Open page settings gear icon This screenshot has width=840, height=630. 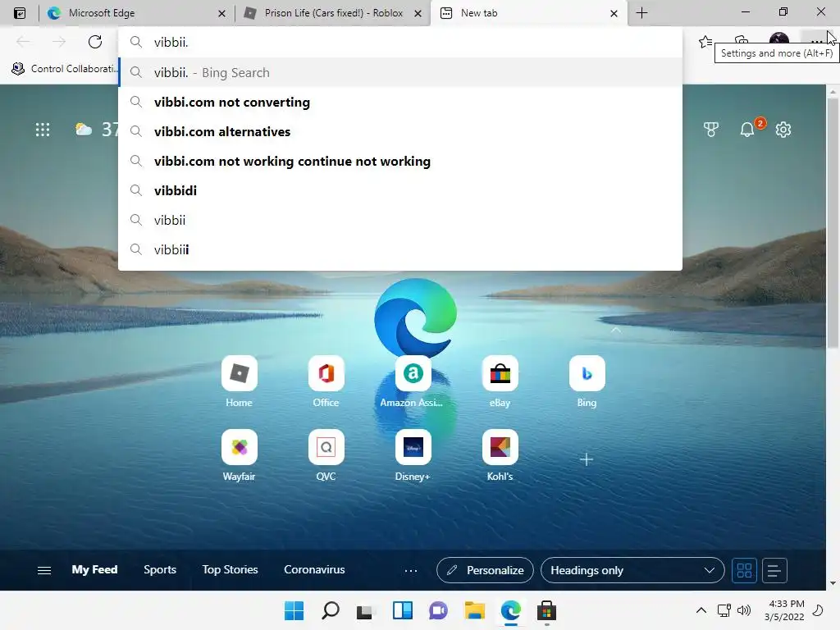(783, 129)
